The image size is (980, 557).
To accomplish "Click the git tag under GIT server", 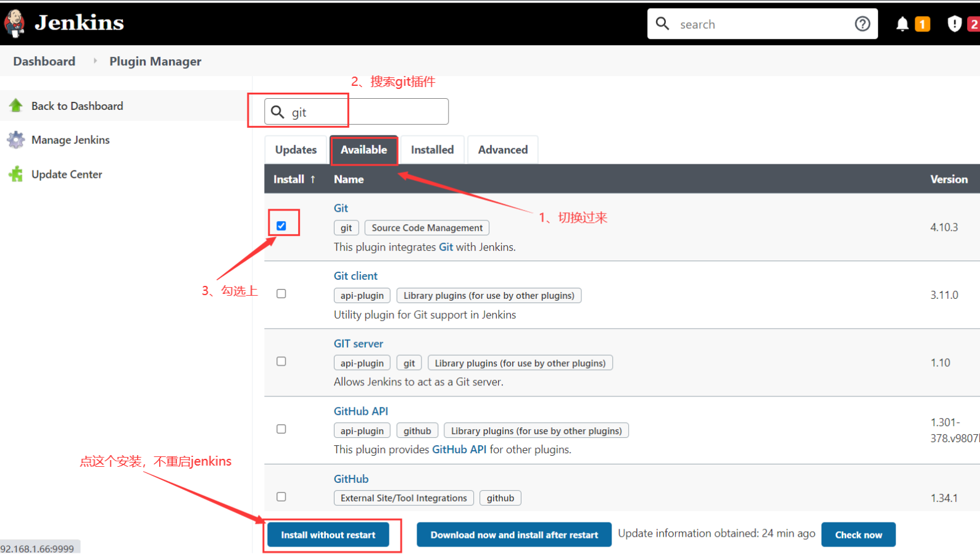I will (x=409, y=363).
